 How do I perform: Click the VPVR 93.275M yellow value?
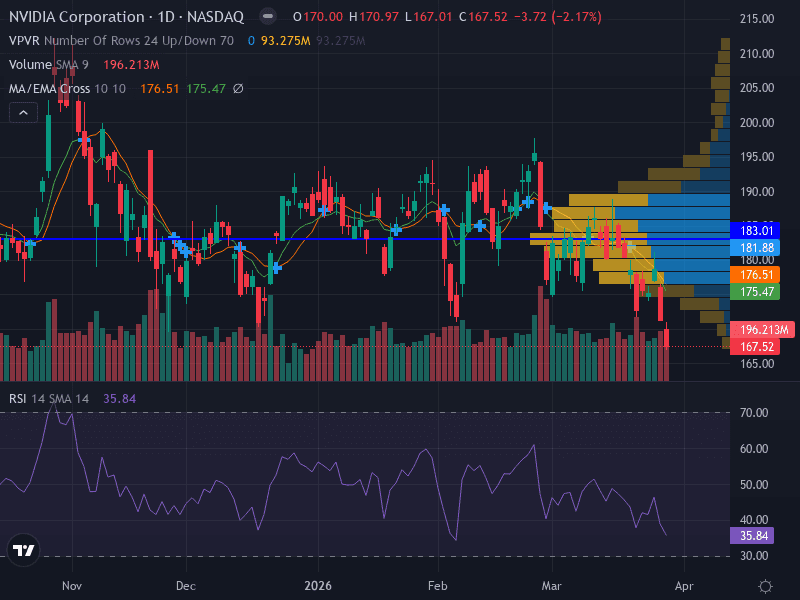[286, 41]
